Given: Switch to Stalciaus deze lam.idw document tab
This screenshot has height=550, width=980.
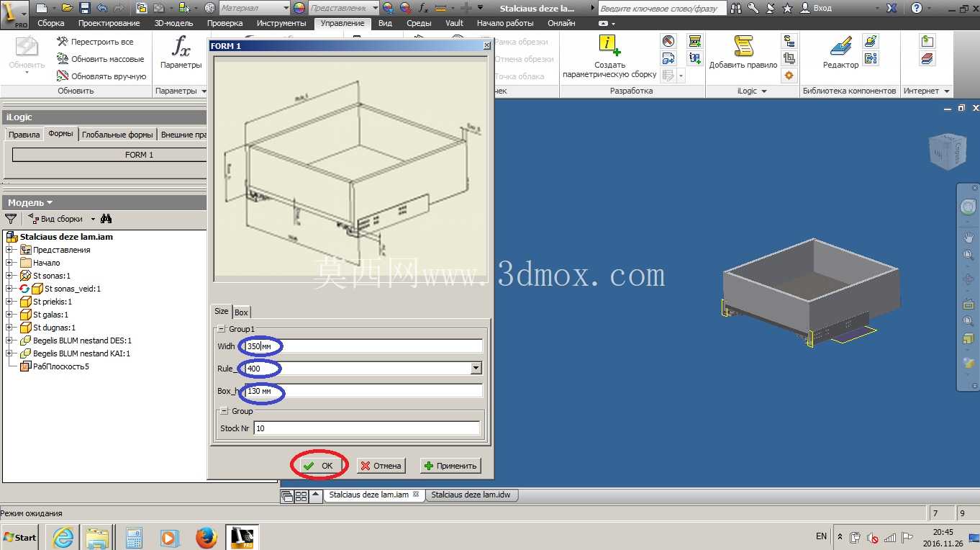Looking at the screenshot, I should coord(471,495).
